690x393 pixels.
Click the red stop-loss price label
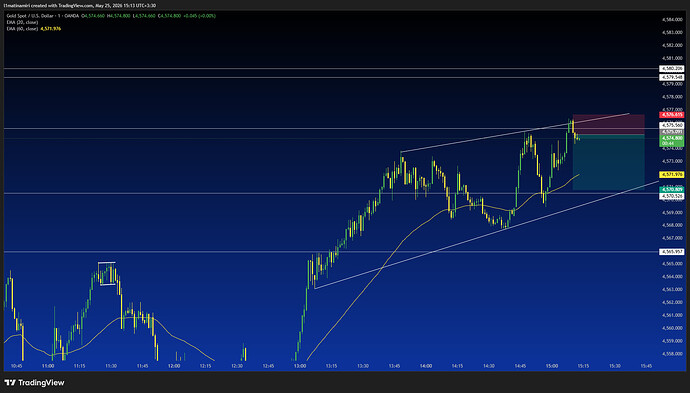pyautogui.click(x=672, y=115)
